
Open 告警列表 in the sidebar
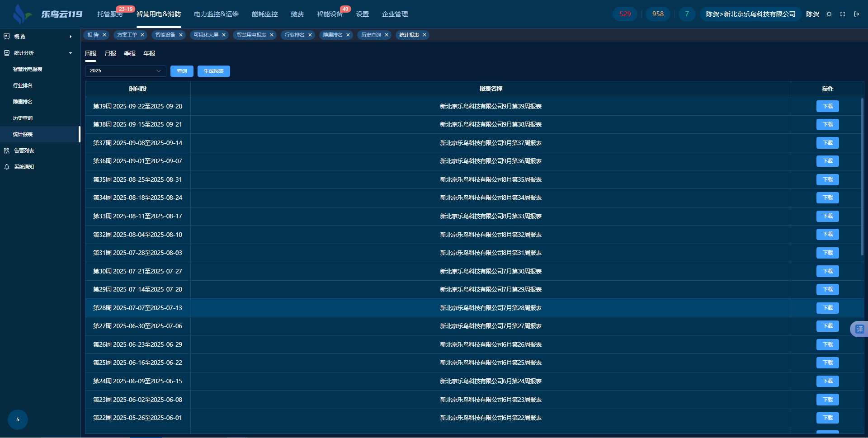coord(24,151)
